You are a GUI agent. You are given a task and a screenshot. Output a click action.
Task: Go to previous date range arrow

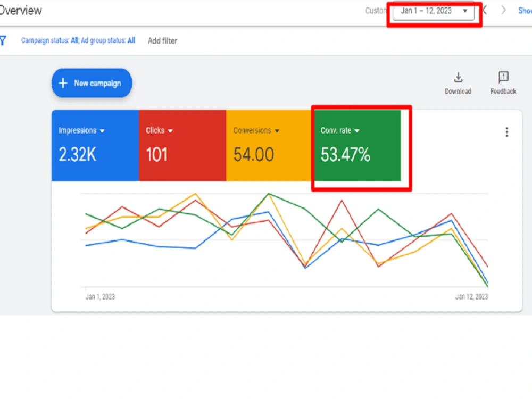[x=485, y=11]
